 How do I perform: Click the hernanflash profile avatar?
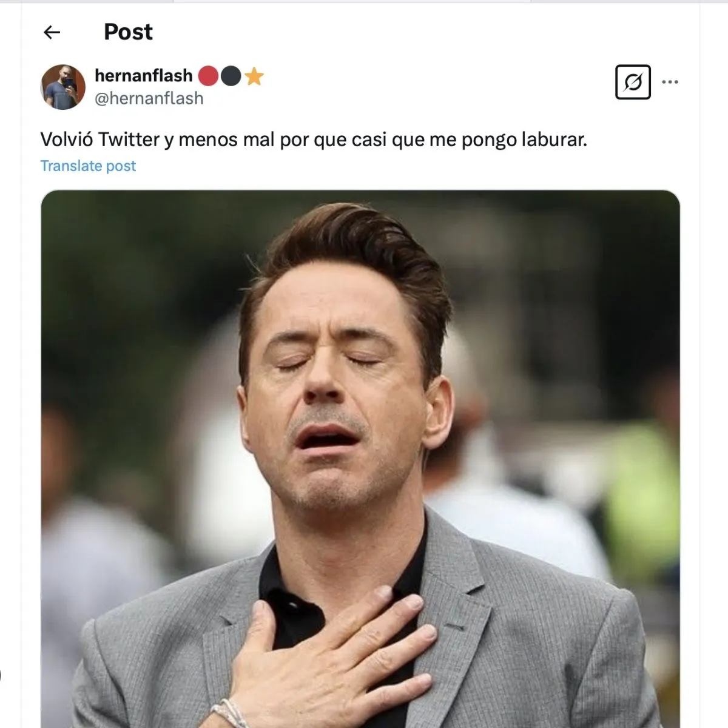[63, 87]
